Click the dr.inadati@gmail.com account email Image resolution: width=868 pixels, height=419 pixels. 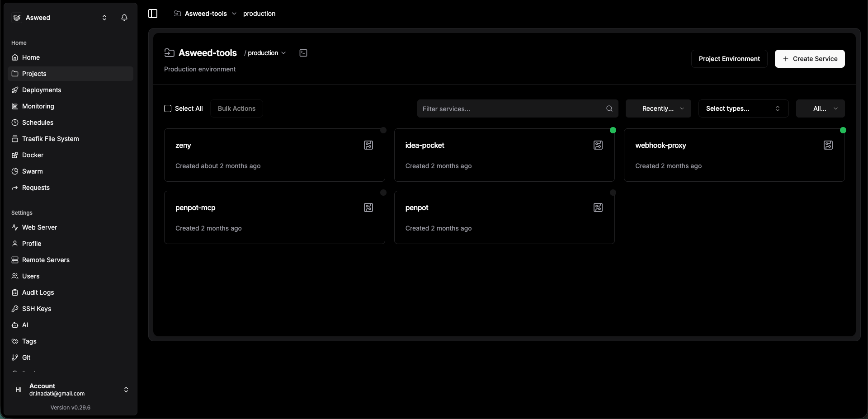click(57, 394)
